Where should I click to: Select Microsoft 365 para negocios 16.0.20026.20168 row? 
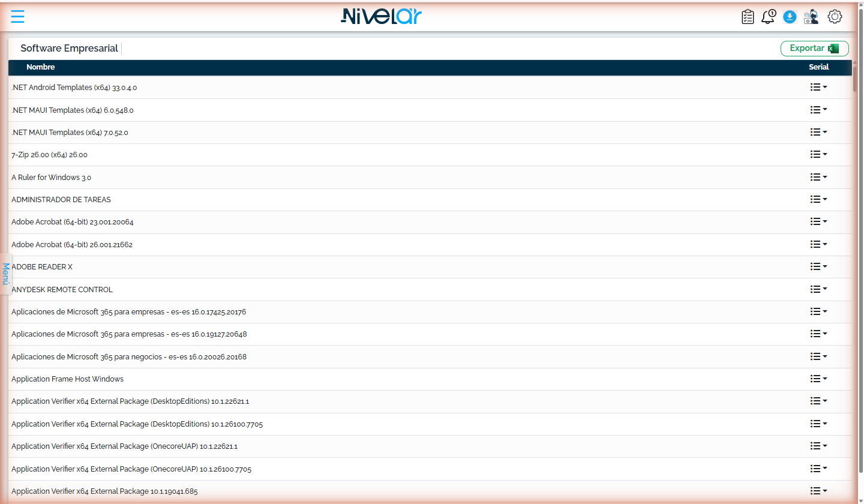click(430, 357)
